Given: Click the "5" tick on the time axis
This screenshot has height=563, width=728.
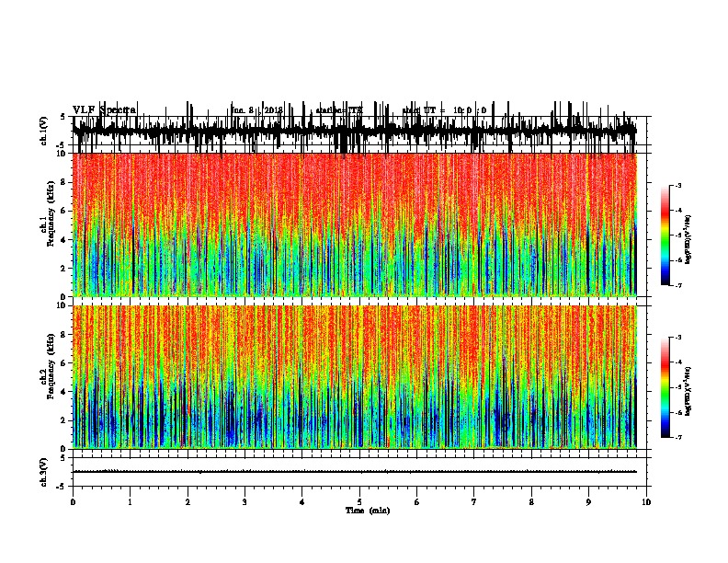Looking at the screenshot, I should (x=359, y=502).
